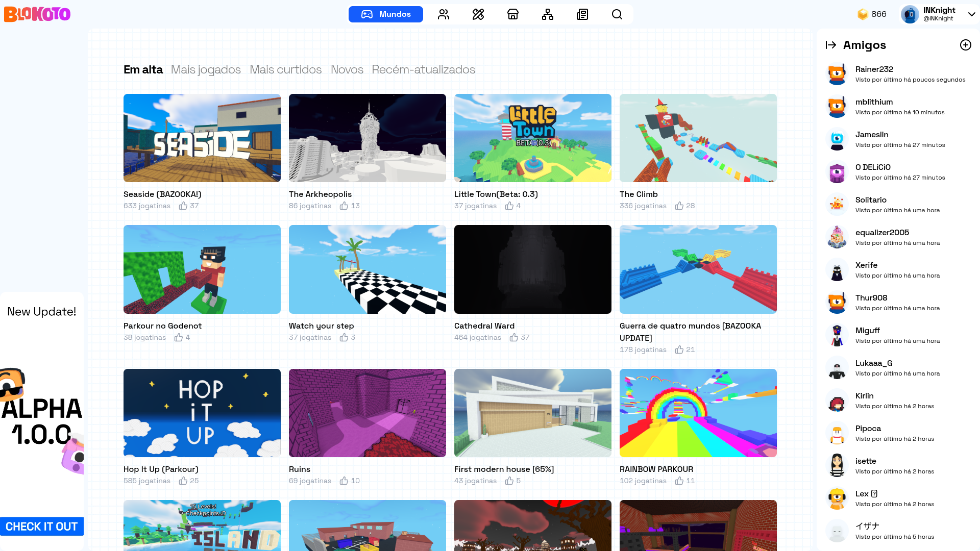Open the players icon in top navigation

pyautogui.click(x=444, y=14)
